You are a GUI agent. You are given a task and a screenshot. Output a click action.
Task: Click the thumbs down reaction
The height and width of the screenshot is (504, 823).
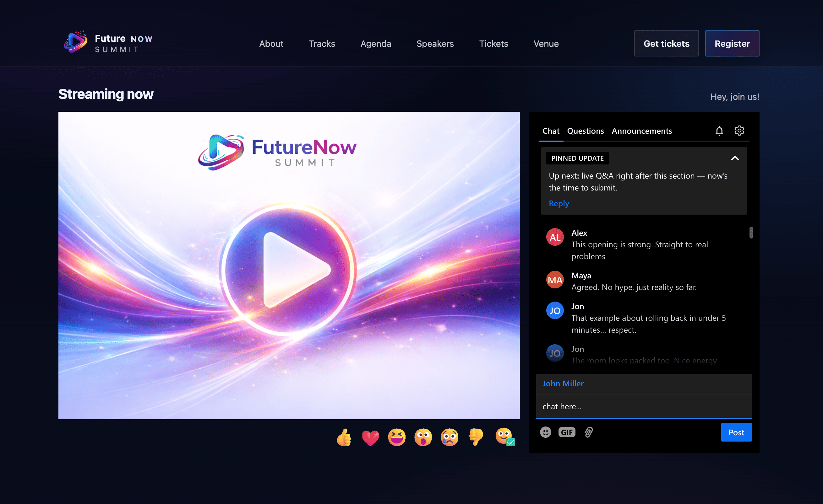(476, 437)
